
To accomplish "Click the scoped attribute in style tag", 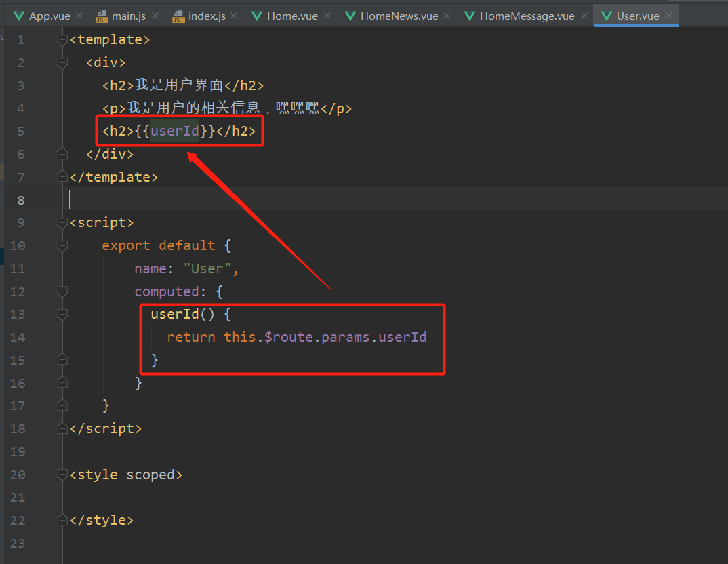I will coord(151,475).
